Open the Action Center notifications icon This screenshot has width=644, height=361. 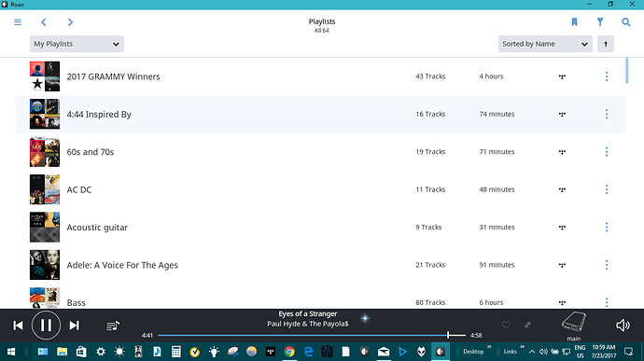tap(628, 352)
